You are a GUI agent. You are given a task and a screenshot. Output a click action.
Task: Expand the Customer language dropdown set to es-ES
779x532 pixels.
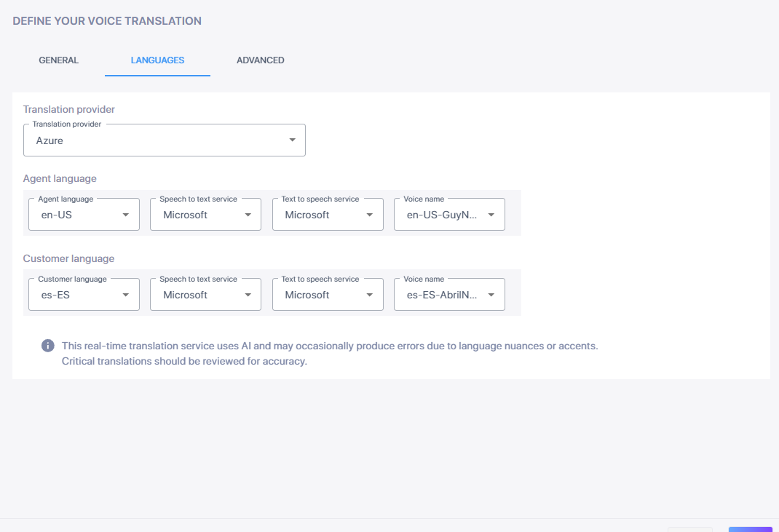(84, 295)
